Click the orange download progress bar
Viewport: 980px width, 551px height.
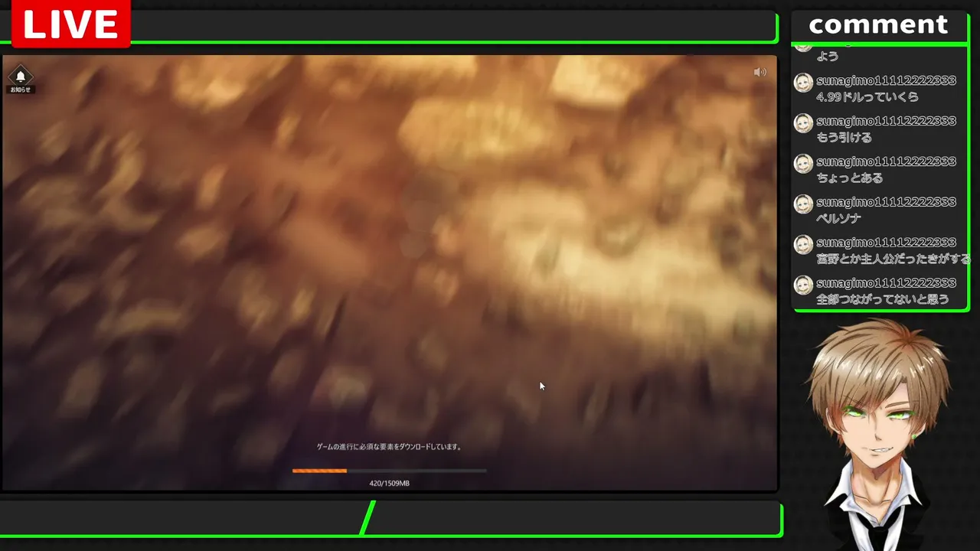point(389,471)
